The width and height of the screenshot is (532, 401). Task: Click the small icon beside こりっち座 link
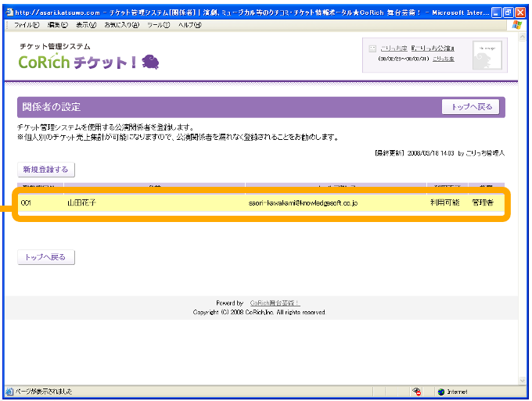coord(372,48)
